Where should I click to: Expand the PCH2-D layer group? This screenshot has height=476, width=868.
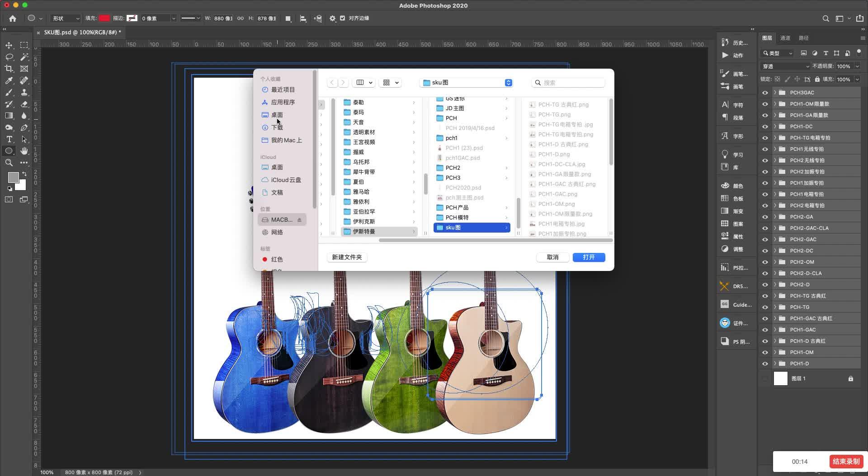[775, 285]
